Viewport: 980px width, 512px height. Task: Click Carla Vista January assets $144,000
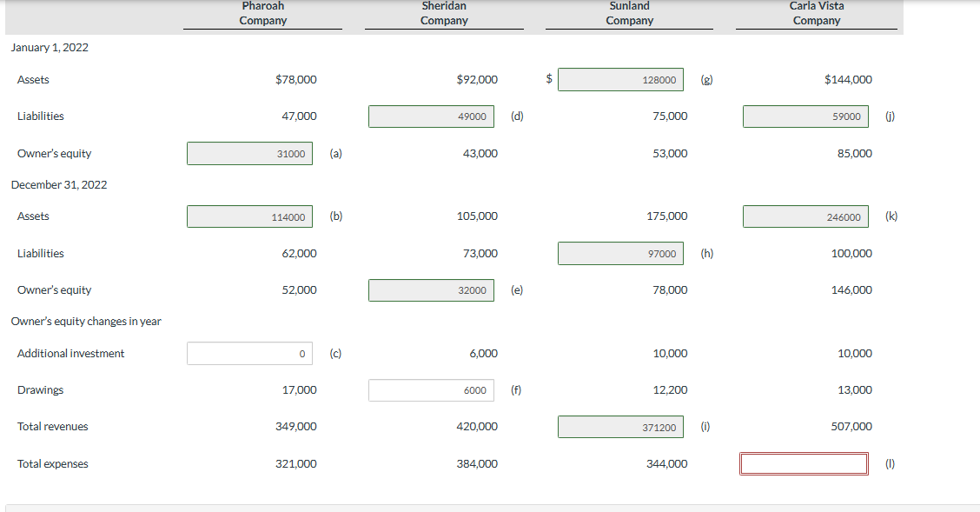point(848,79)
